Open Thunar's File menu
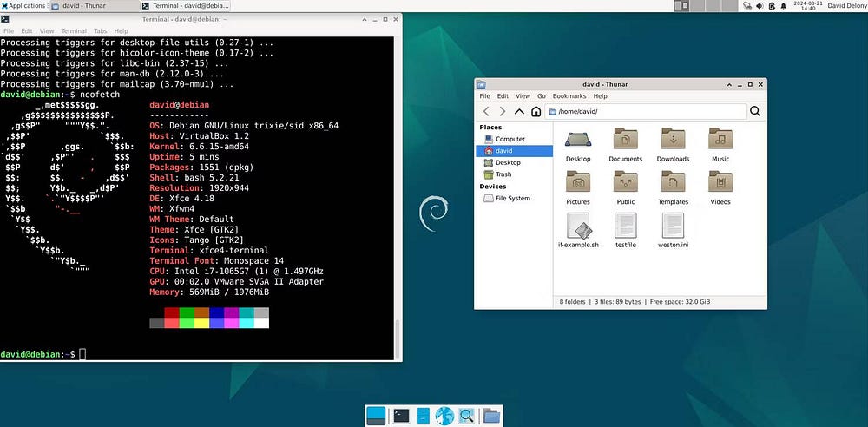 (485, 95)
